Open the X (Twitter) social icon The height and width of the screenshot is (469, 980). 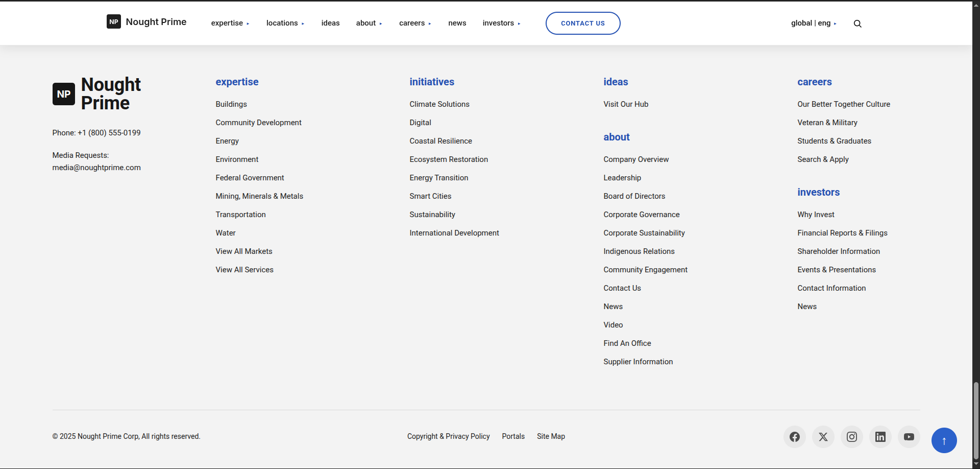click(x=823, y=437)
